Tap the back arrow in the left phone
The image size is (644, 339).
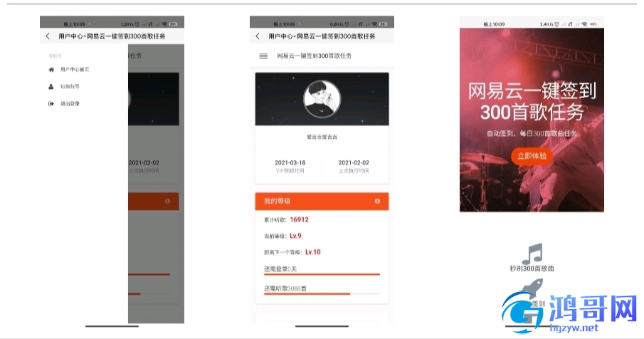(x=48, y=36)
